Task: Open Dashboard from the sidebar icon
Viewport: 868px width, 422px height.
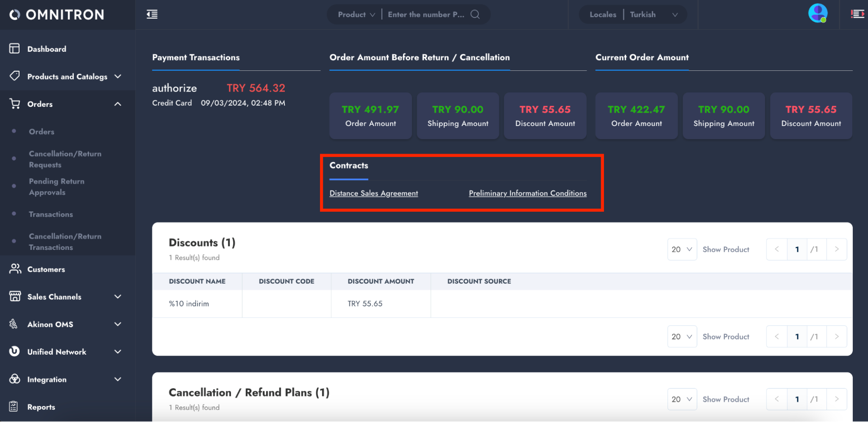Action: coord(14,49)
